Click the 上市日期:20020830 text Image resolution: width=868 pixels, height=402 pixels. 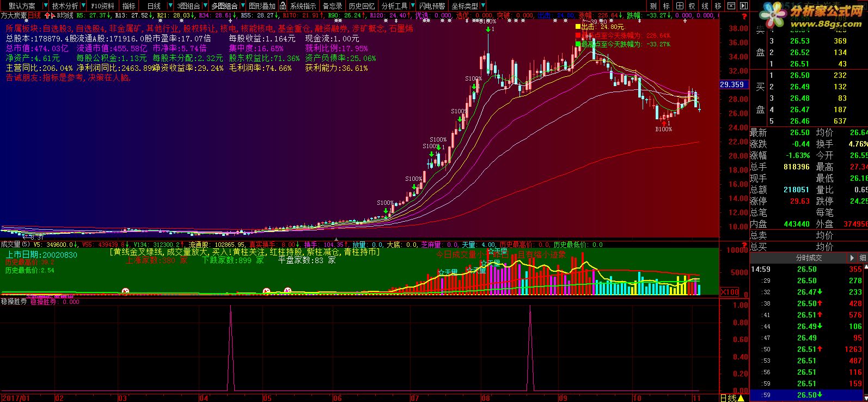[x=41, y=254]
